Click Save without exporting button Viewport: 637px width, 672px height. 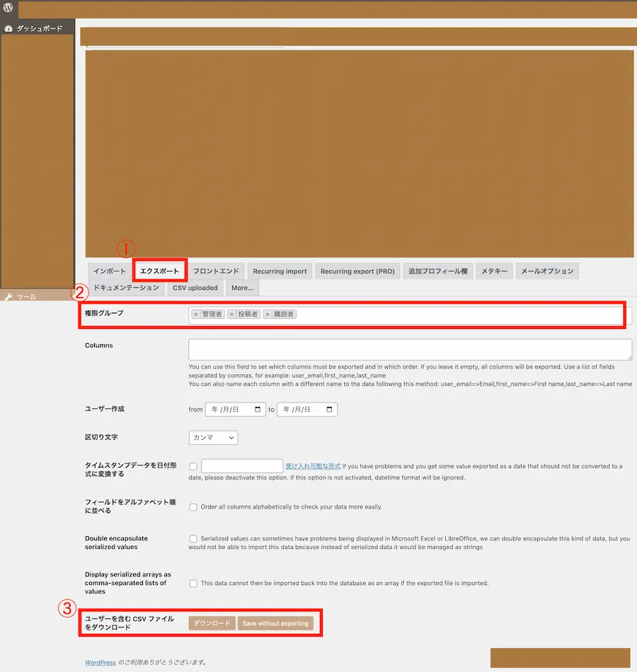tap(275, 623)
